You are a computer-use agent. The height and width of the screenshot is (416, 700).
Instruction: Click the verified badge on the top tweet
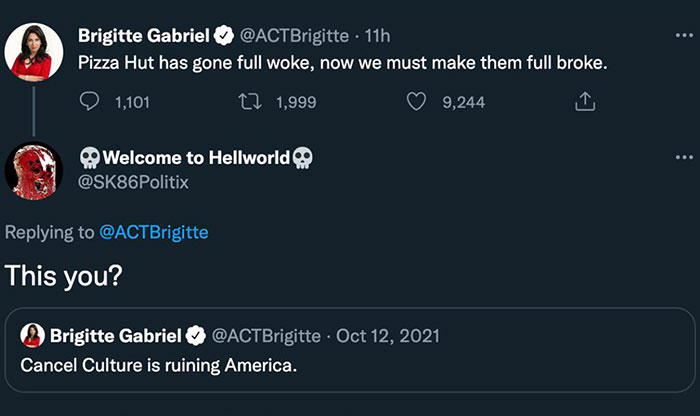[223, 37]
